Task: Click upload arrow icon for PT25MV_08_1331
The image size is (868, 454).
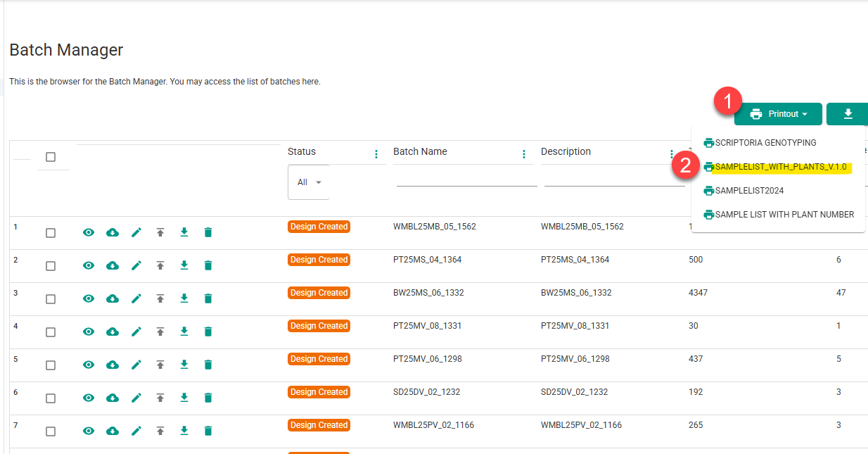Action: pyautogui.click(x=160, y=332)
